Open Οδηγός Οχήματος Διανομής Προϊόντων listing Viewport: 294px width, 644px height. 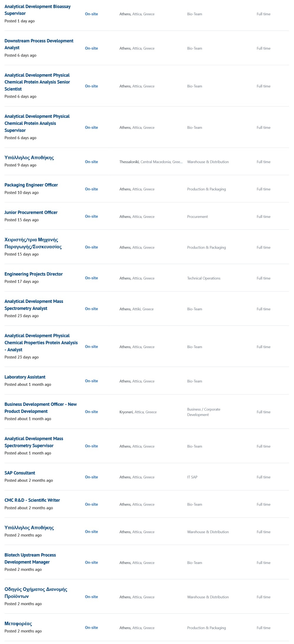click(36, 593)
